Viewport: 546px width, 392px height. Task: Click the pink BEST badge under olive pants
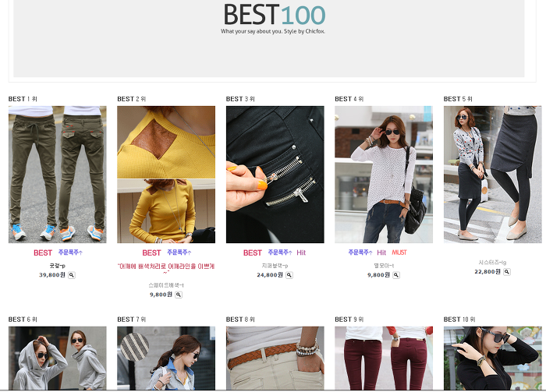43,253
